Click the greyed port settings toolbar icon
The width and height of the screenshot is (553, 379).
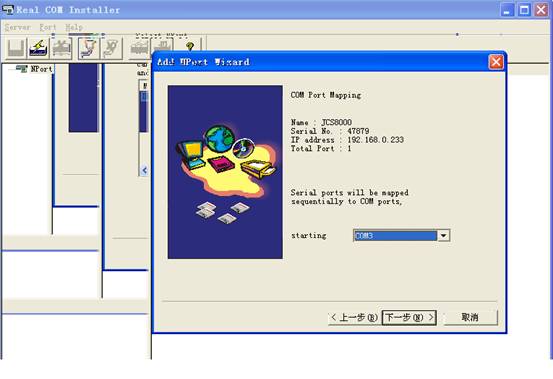click(111, 48)
